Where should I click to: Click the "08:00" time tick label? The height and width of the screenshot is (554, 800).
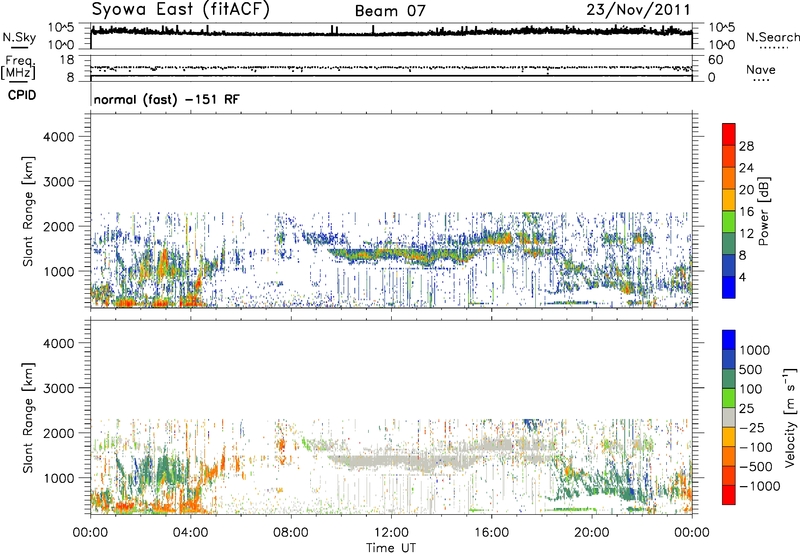coord(290,533)
